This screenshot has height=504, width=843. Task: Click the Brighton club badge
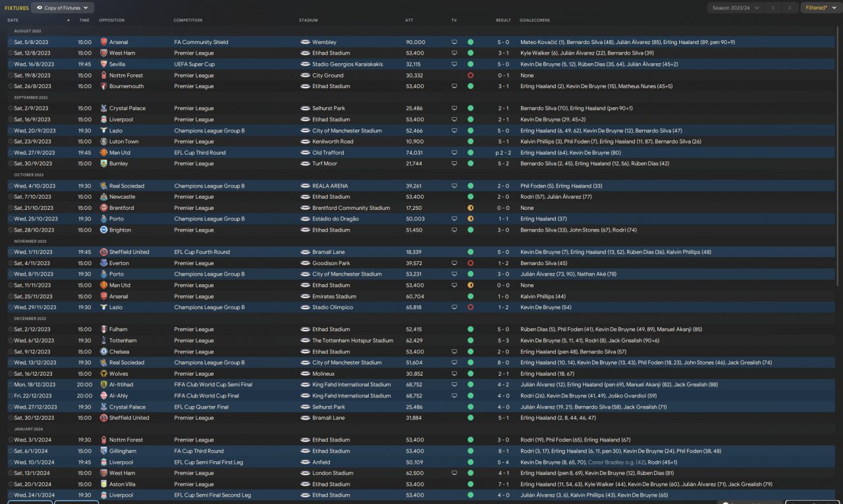pos(103,230)
